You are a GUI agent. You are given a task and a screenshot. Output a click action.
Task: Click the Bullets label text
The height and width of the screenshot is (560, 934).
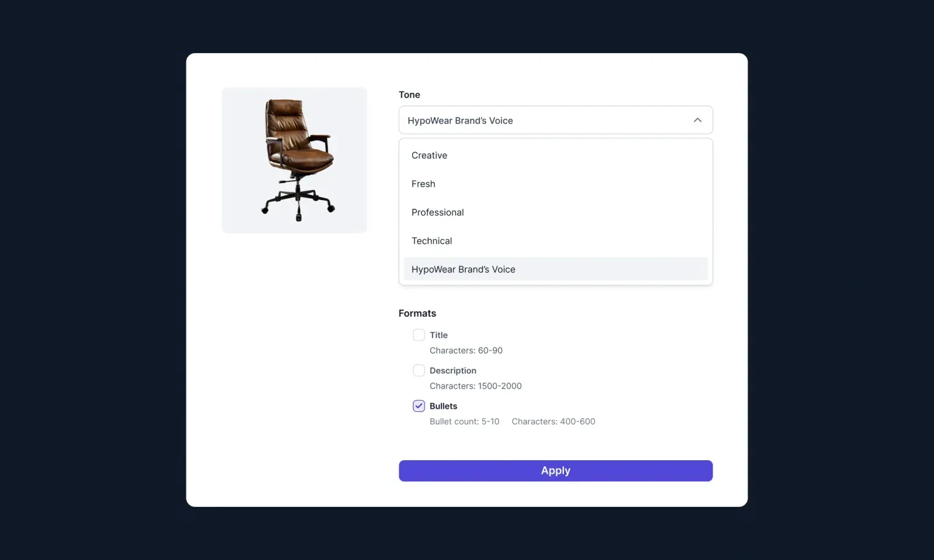click(x=443, y=406)
